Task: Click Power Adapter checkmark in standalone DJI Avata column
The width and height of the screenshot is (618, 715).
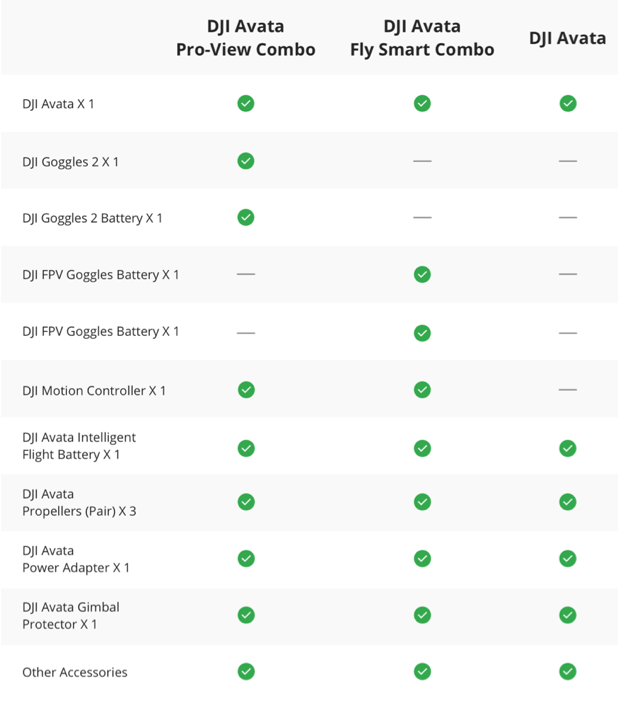Action: click(568, 558)
